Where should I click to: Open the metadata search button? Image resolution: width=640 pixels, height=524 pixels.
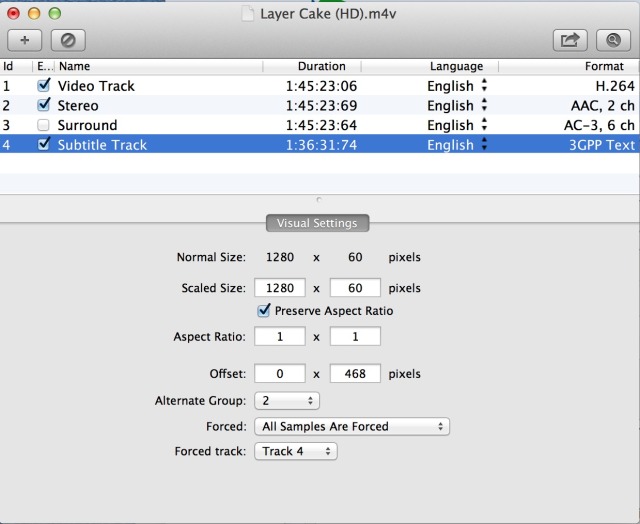tap(613, 40)
